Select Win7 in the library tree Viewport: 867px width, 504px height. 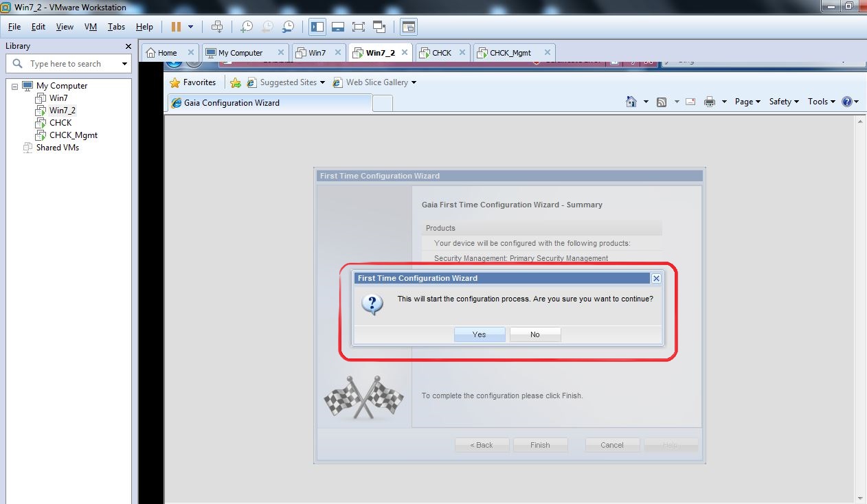58,98
